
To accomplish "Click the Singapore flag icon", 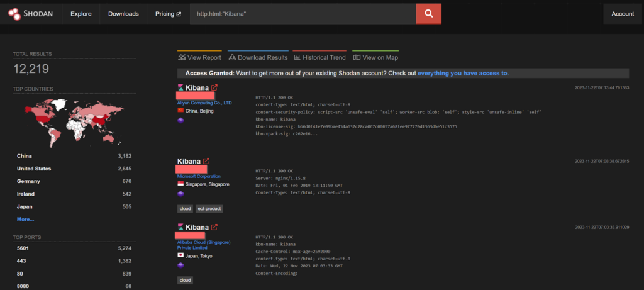I will 180,184.
